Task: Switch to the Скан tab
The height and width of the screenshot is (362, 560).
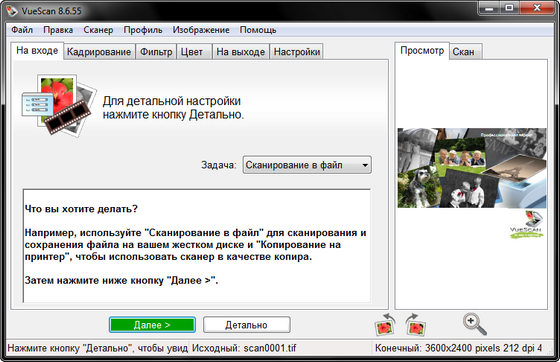Action: [x=465, y=52]
